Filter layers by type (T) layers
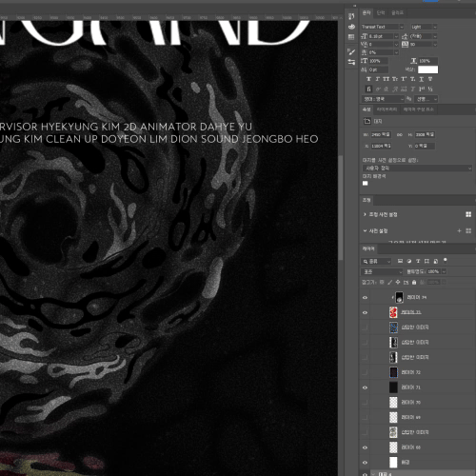476x476 pixels. [x=418, y=261]
